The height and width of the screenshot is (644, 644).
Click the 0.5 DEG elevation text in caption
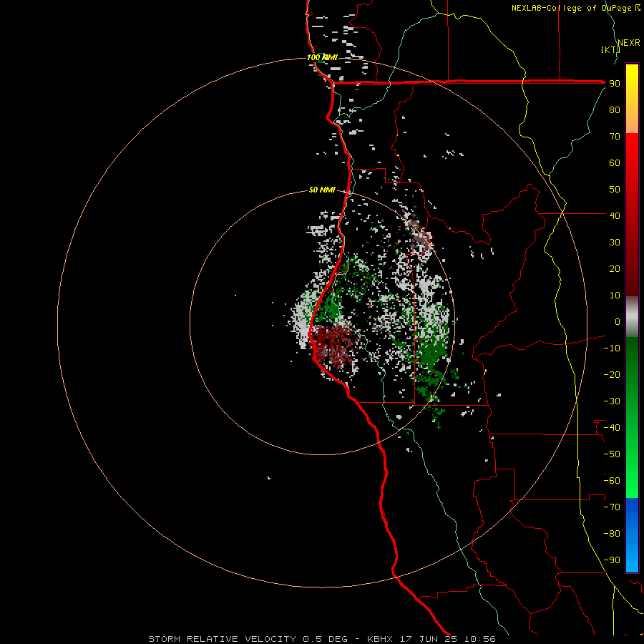pos(325,639)
